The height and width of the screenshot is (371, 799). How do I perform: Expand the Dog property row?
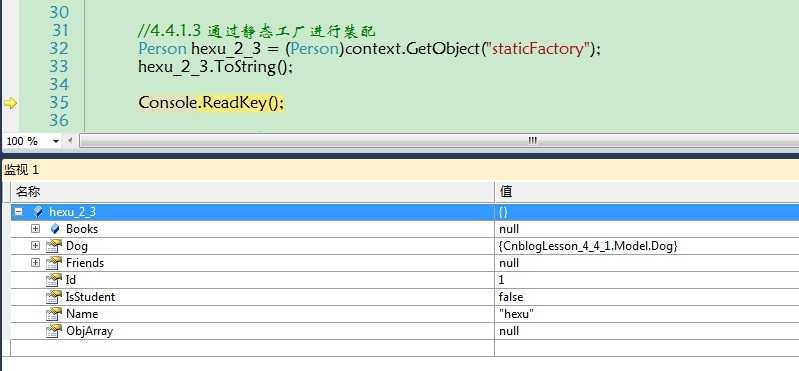pyautogui.click(x=35, y=246)
